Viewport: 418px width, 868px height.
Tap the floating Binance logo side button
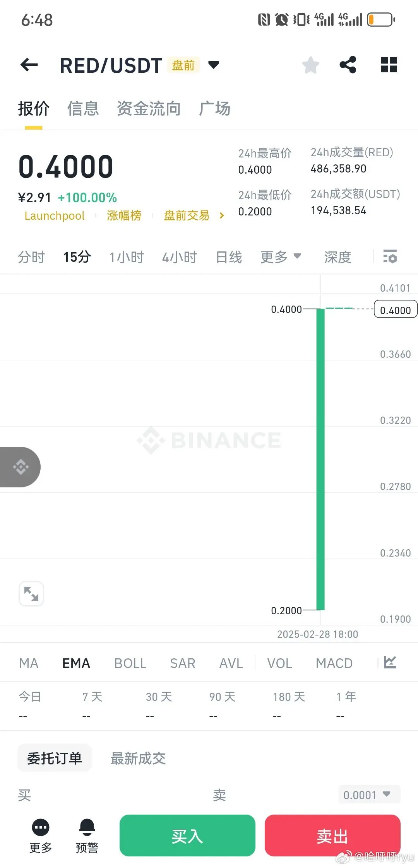click(20, 467)
